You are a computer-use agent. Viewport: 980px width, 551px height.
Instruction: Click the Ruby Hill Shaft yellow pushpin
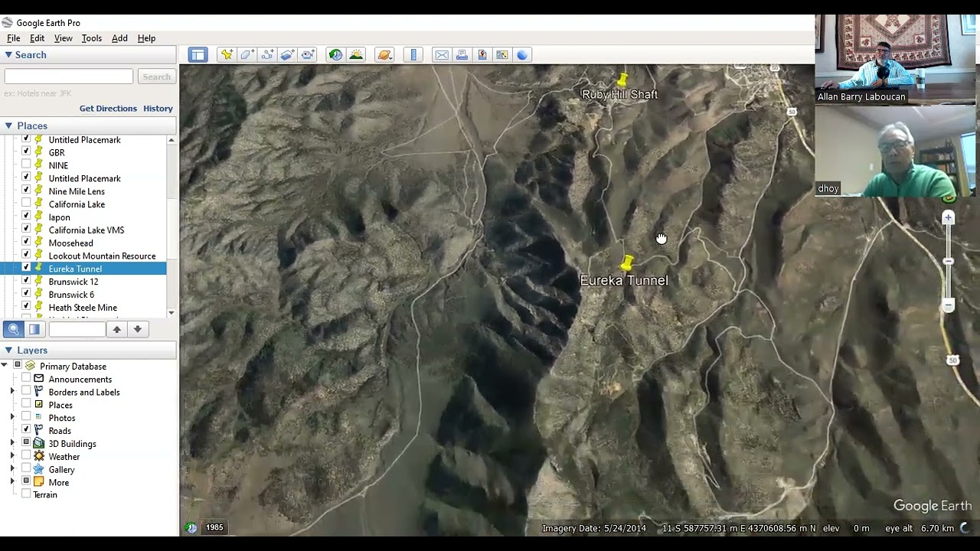click(622, 79)
